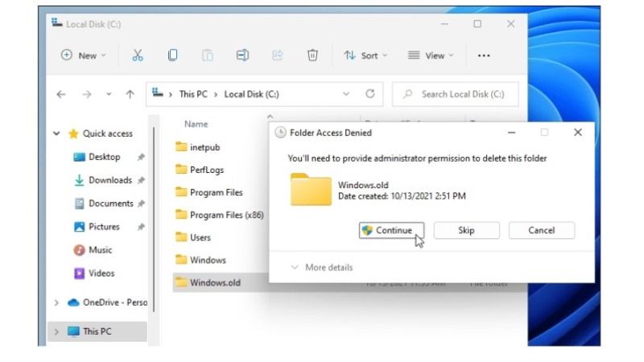Open the View dropdown menu
This screenshot has height=362, width=644.
tap(431, 56)
